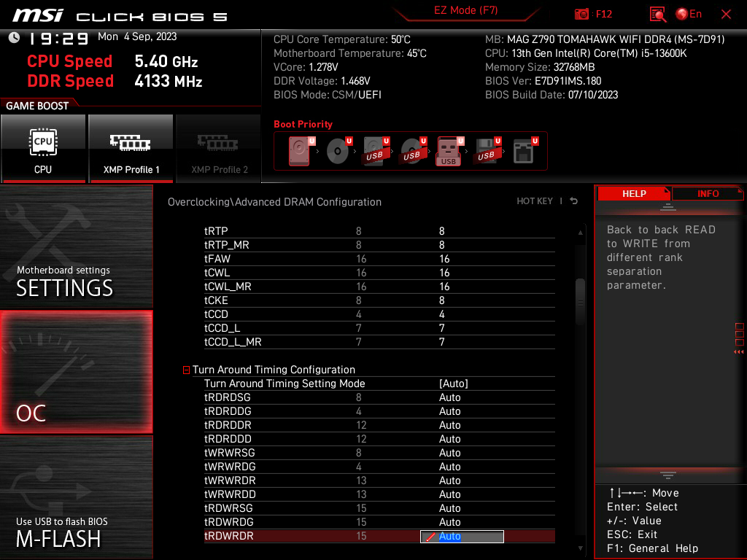
Task: Click the tCCD_L_MR timing row
Action: click(x=379, y=342)
